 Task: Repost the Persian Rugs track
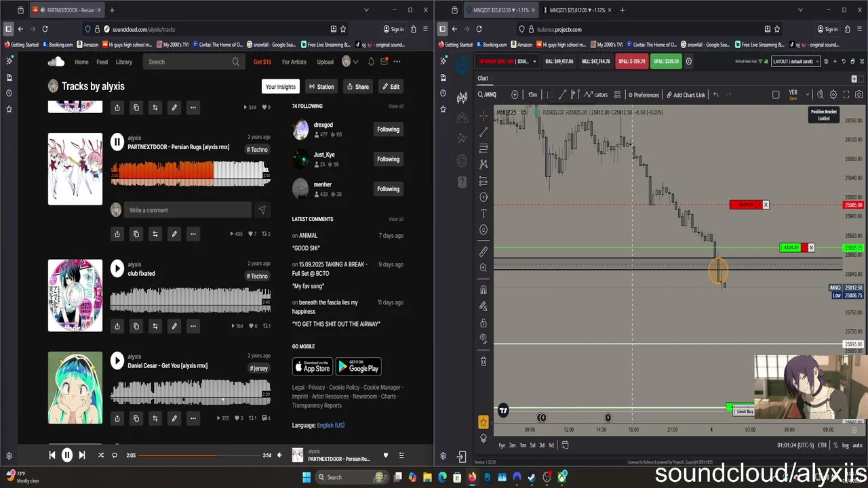pyautogui.click(x=155, y=234)
